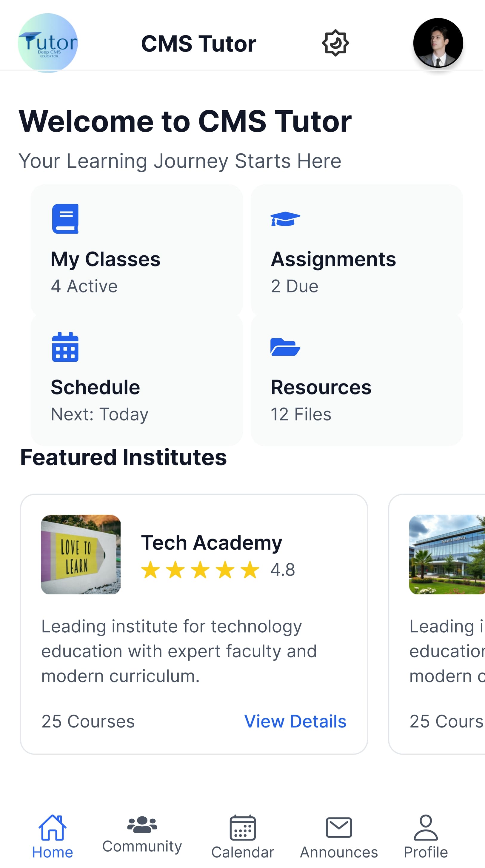Open Settings via the gear icon

(335, 43)
